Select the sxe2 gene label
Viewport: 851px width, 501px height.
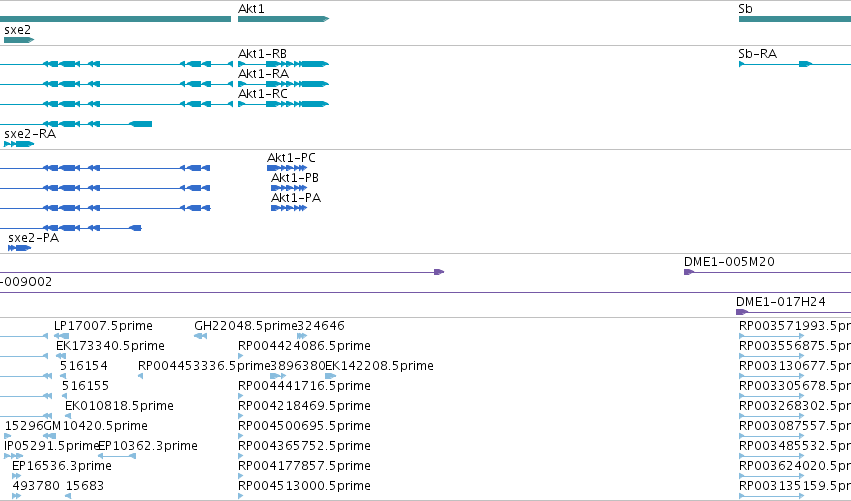click(17, 30)
